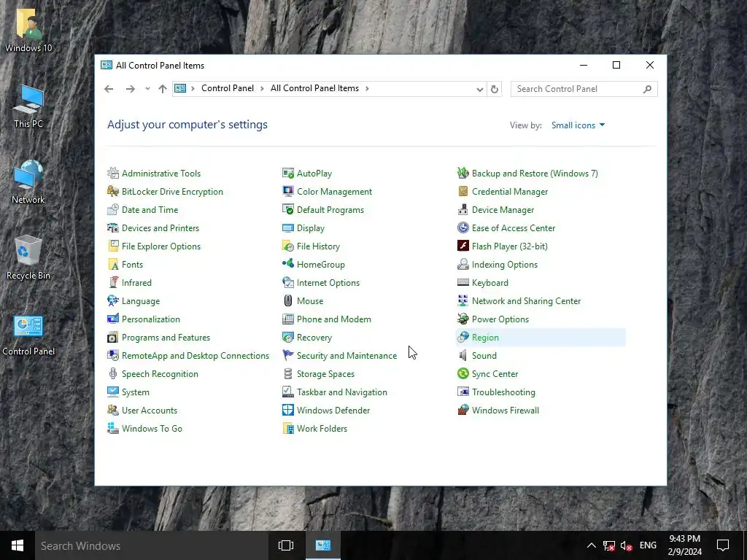Open the Personalization icon
The image size is (747, 560).
pyautogui.click(x=113, y=319)
